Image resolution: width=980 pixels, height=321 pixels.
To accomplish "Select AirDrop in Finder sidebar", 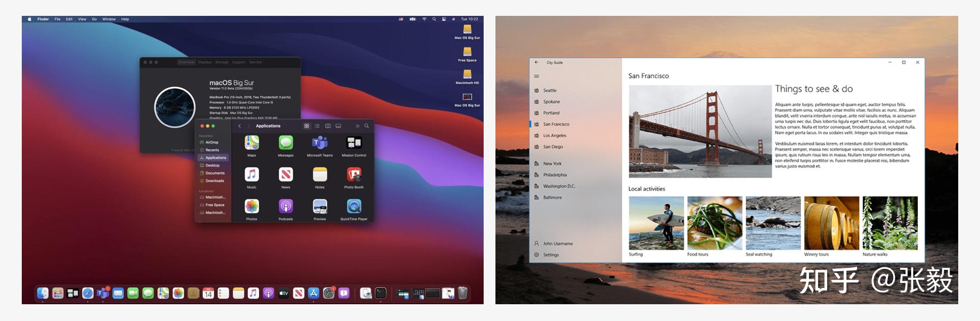I will pyautogui.click(x=213, y=142).
